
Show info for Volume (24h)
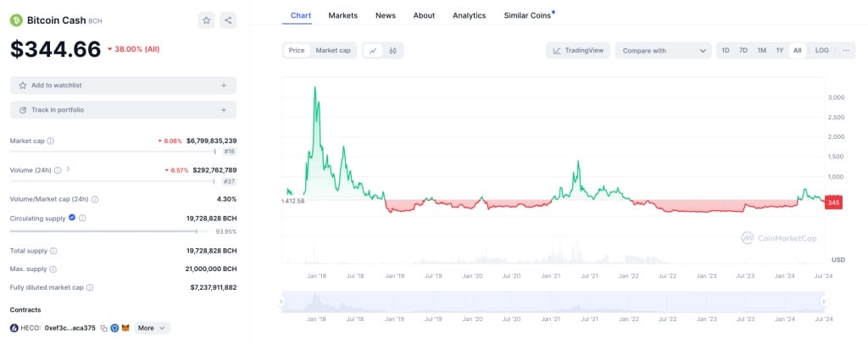pyautogui.click(x=58, y=170)
